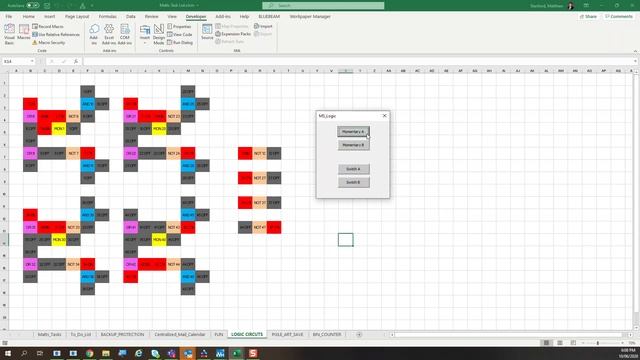Click the Momentary A button
The width and height of the screenshot is (640, 360).
[353, 132]
